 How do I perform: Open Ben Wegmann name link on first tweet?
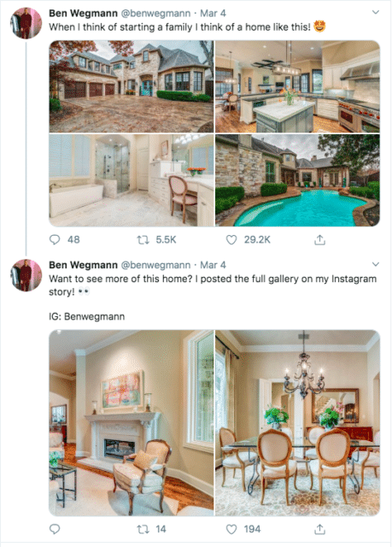(84, 14)
